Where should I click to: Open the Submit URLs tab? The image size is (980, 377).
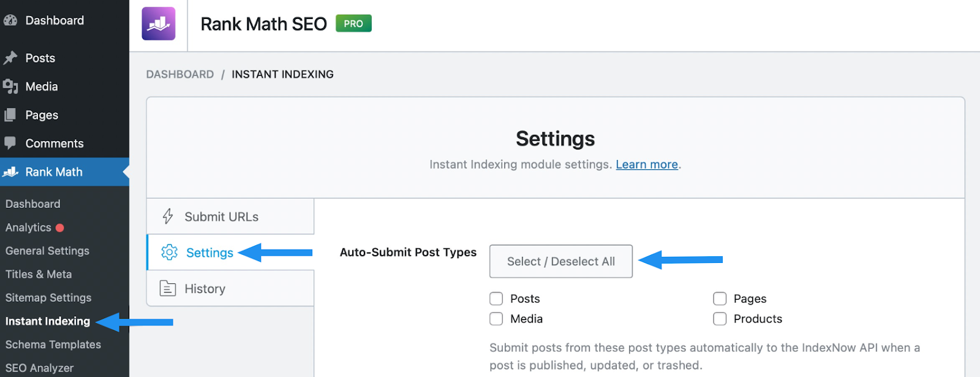pos(230,216)
